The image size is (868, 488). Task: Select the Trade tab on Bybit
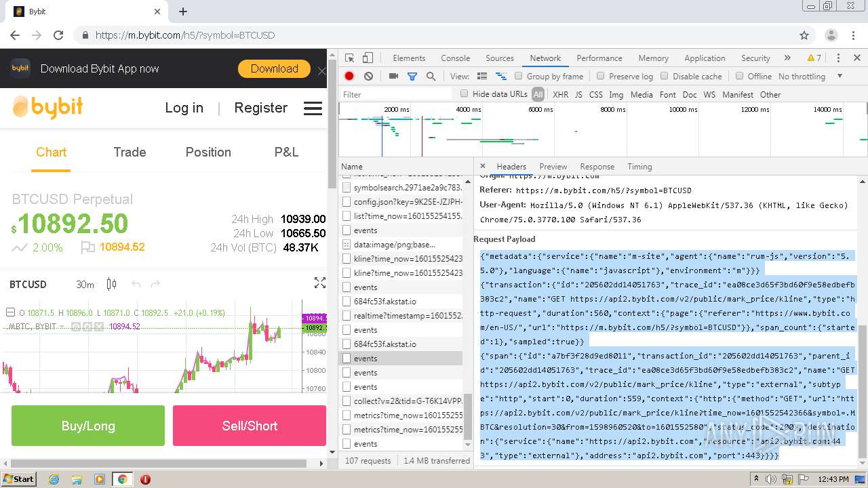tap(130, 152)
